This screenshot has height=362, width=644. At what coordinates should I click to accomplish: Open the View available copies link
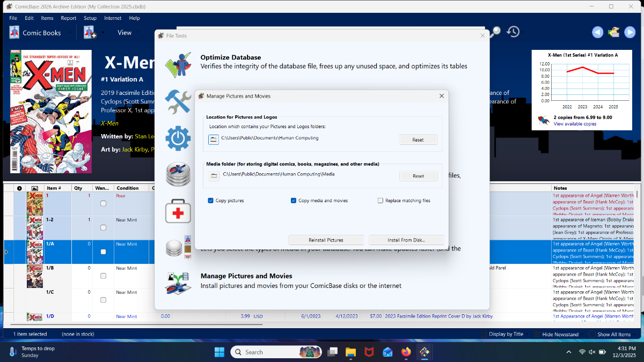pos(575,124)
